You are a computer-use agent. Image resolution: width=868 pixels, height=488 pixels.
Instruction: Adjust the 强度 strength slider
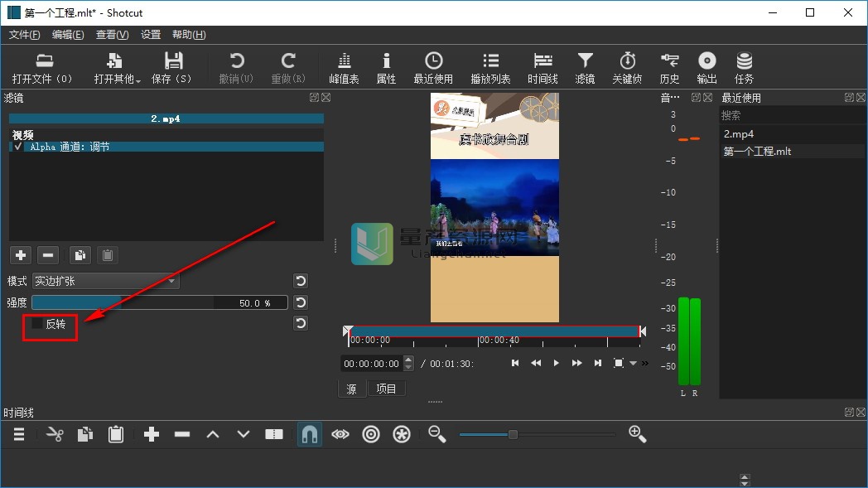pyautogui.click(x=159, y=303)
